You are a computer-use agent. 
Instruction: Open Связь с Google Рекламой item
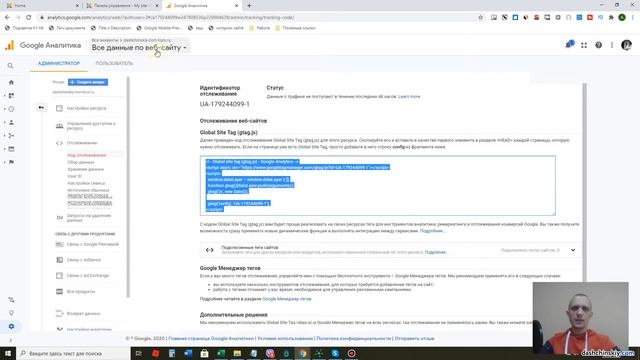[x=93, y=244]
